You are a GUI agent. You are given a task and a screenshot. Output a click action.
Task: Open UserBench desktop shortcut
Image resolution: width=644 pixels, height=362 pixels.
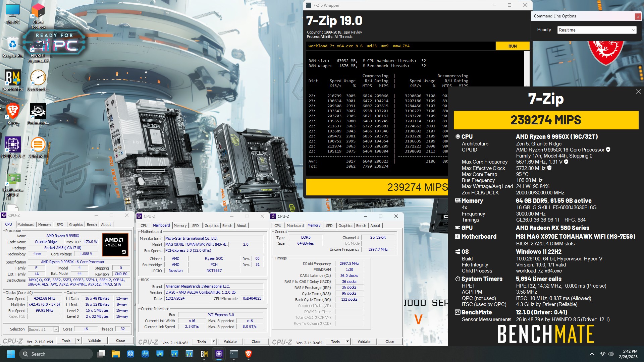pos(38,80)
